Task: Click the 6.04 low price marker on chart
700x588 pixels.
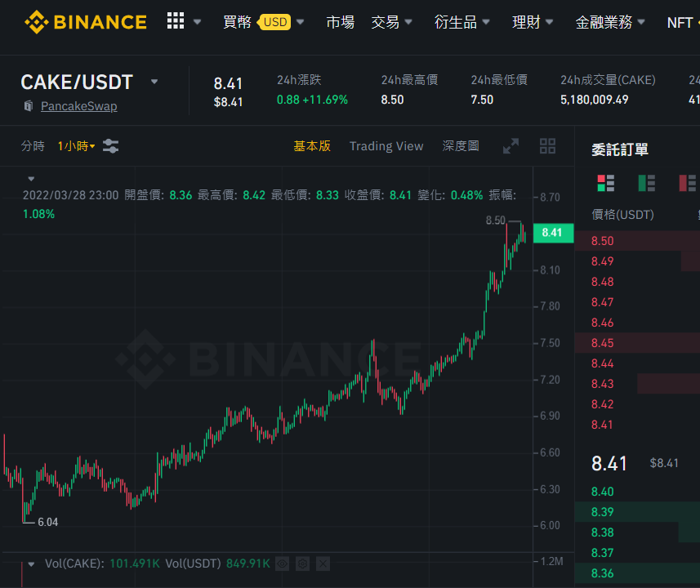Action: click(x=47, y=522)
